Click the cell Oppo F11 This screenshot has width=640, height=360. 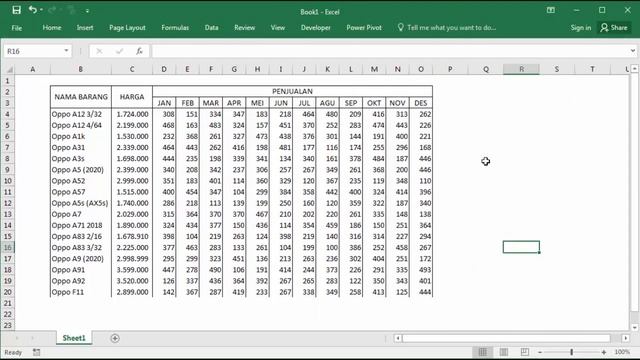[81, 292]
